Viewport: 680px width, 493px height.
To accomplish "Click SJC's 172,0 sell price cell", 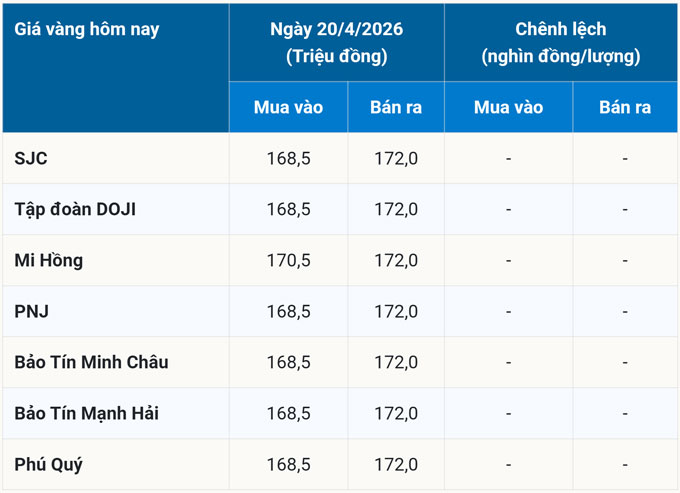I will point(396,158).
